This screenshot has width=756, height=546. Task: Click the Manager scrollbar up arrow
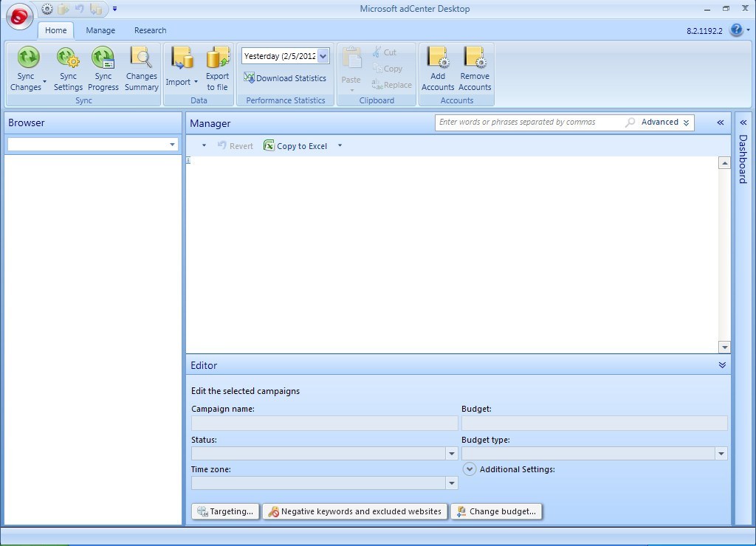click(x=724, y=163)
